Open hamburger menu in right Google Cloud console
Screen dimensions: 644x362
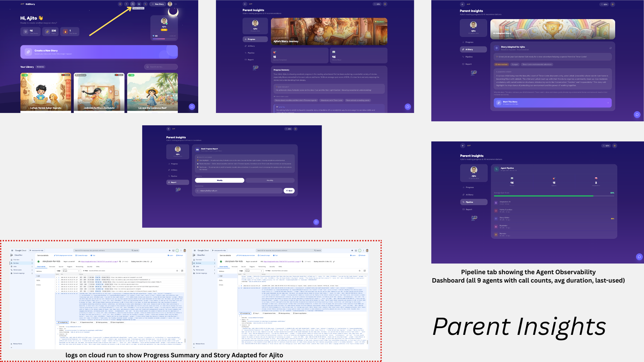[194, 250]
